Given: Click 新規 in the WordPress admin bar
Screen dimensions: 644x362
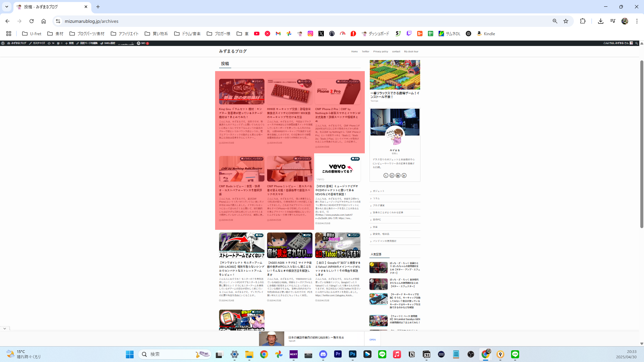Looking at the screenshot, I should click(x=69, y=43).
